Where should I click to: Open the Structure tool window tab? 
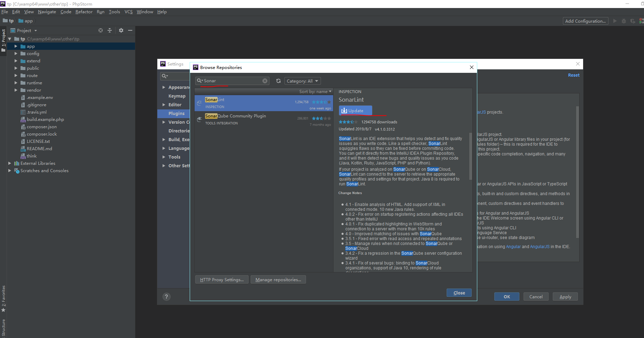(x=3, y=328)
